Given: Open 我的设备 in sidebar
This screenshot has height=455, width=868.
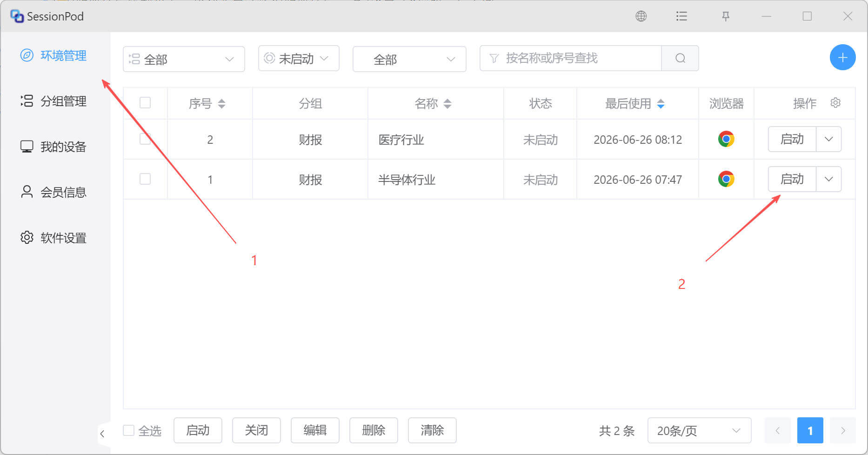Looking at the screenshot, I should 54,147.
